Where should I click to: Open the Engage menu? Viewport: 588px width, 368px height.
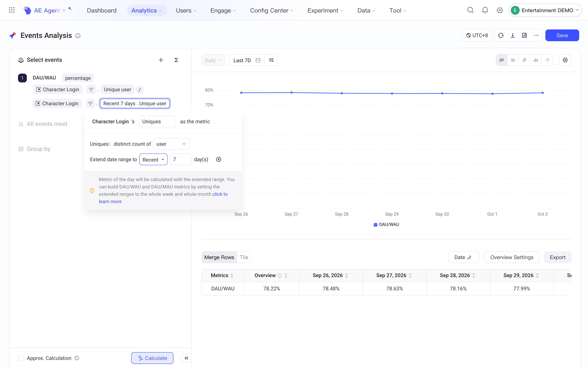coord(223,10)
